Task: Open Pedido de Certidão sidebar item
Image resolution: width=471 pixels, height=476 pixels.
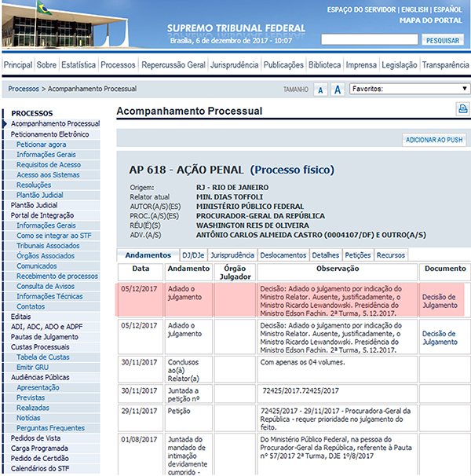Action: click(x=40, y=459)
